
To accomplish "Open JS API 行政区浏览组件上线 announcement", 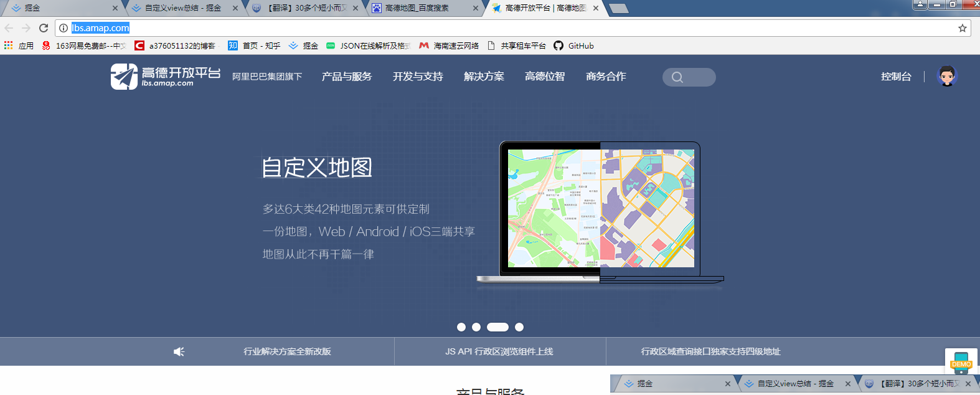I will 499,351.
